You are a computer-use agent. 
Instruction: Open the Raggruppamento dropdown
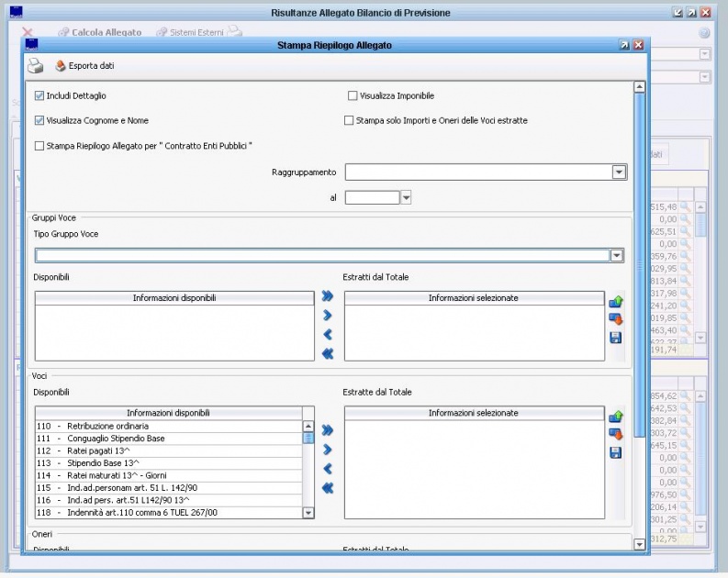pos(619,172)
